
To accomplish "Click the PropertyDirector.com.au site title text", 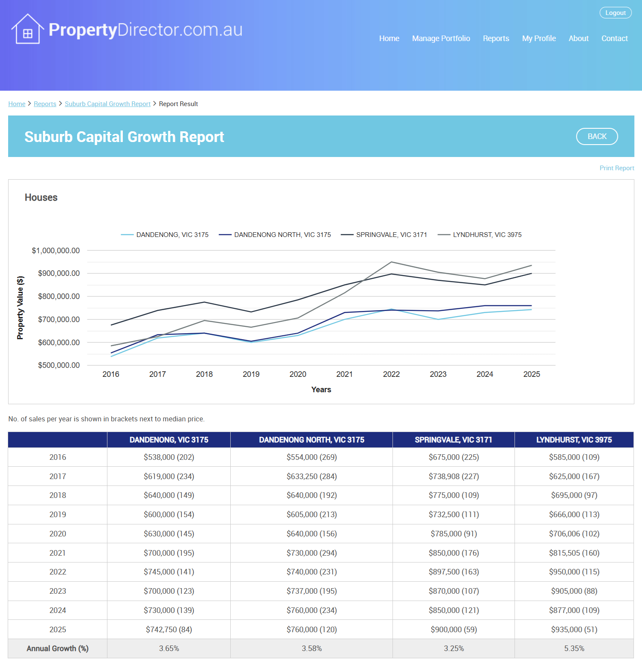I will pyautogui.click(x=146, y=30).
